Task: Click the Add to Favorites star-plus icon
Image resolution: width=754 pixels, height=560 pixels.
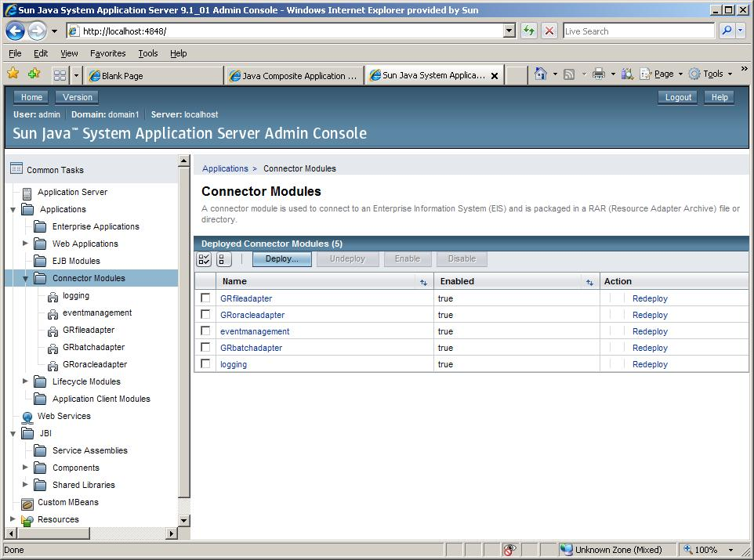Action: [34, 73]
